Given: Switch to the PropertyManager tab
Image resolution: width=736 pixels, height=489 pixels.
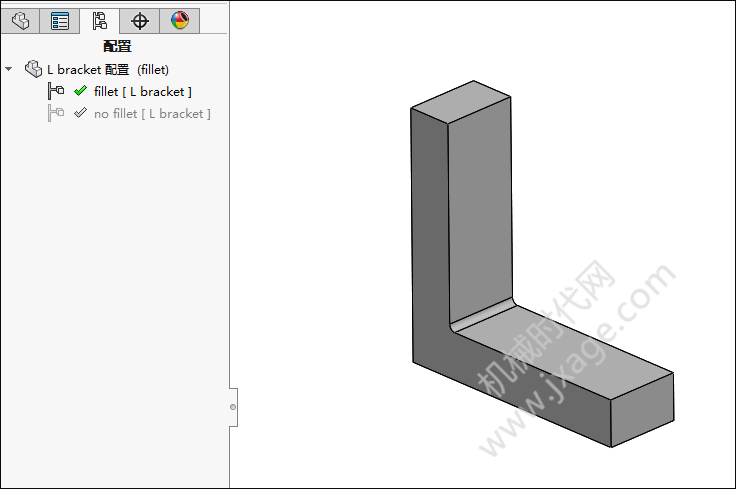Looking at the screenshot, I should coord(60,21).
